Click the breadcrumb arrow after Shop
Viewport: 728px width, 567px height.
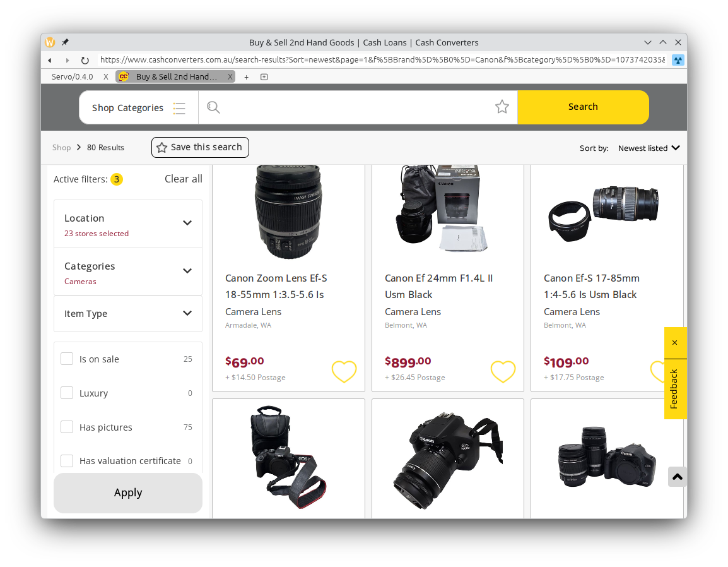(x=78, y=147)
